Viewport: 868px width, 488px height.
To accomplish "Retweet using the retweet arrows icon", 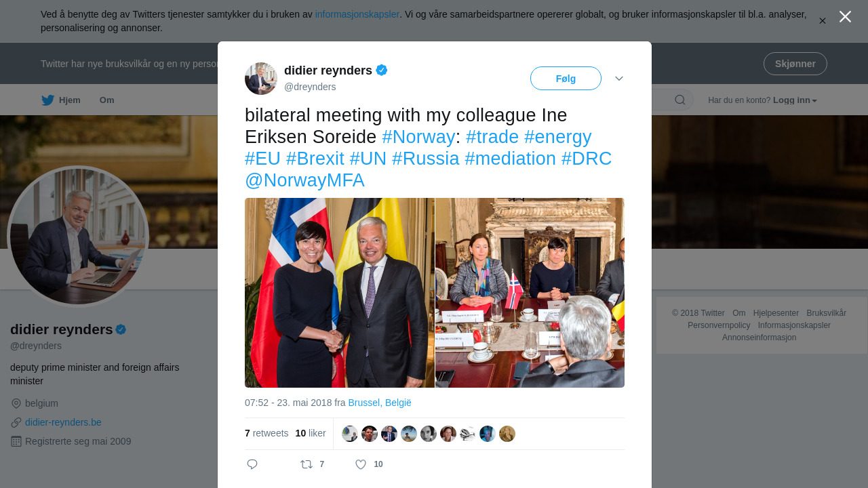I will (307, 464).
